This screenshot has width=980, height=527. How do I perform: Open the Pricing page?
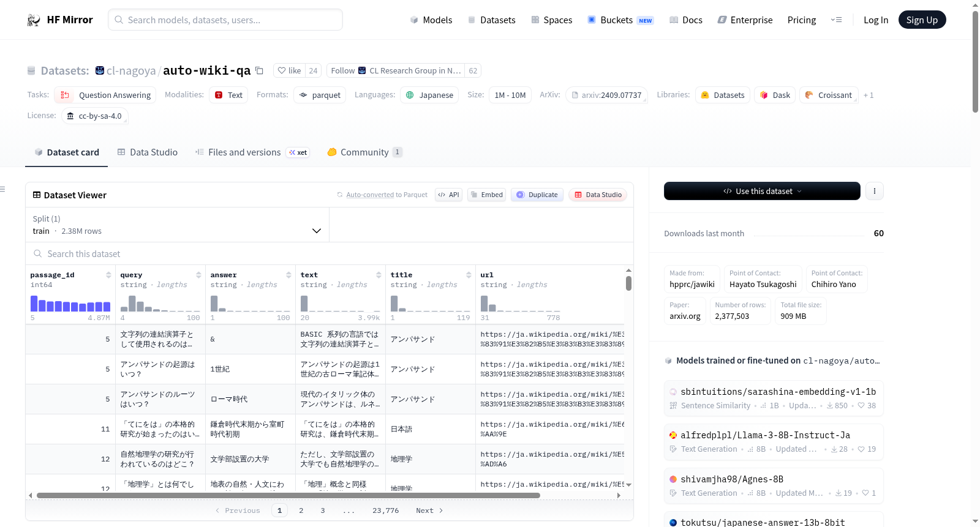click(802, 20)
